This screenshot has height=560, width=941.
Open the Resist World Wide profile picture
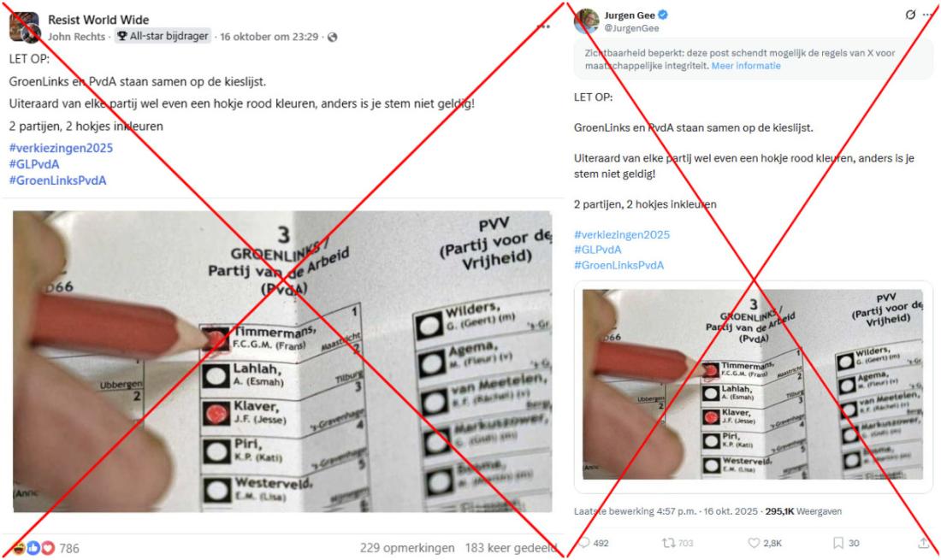[x=24, y=27]
